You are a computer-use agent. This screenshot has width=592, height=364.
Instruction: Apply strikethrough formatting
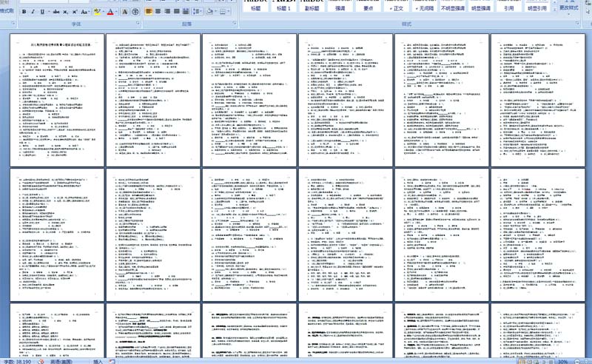[x=56, y=12]
